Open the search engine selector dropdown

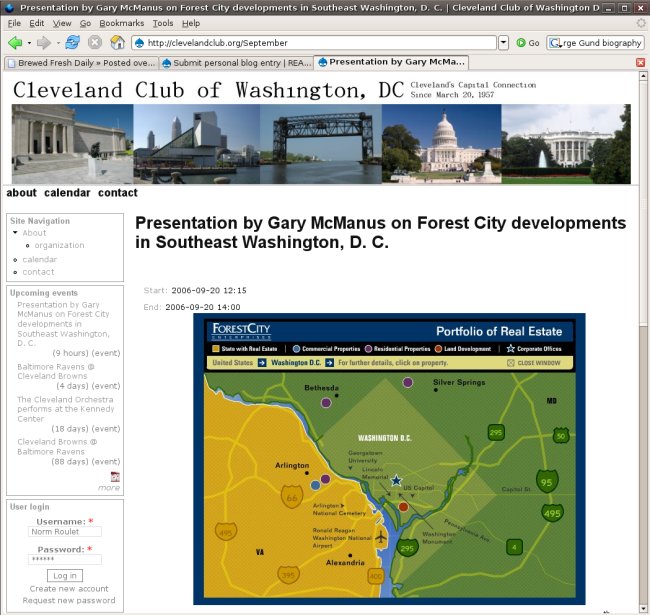pyautogui.click(x=555, y=43)
